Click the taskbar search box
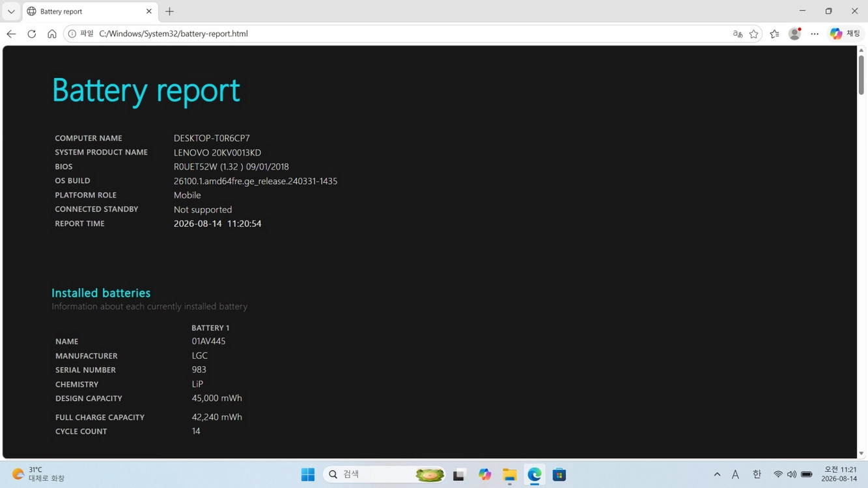This screenshot has width=868, height=488. point(385,474)
